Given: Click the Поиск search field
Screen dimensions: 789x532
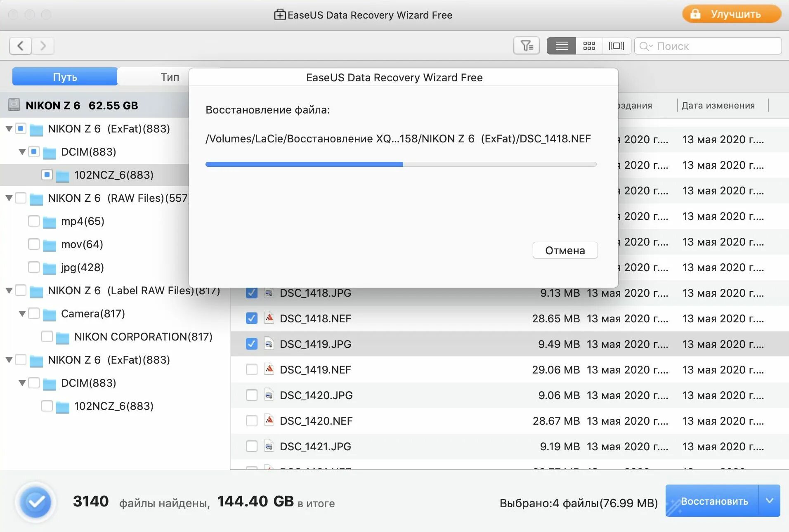Looking at the screenshot, I should [708, 46].
